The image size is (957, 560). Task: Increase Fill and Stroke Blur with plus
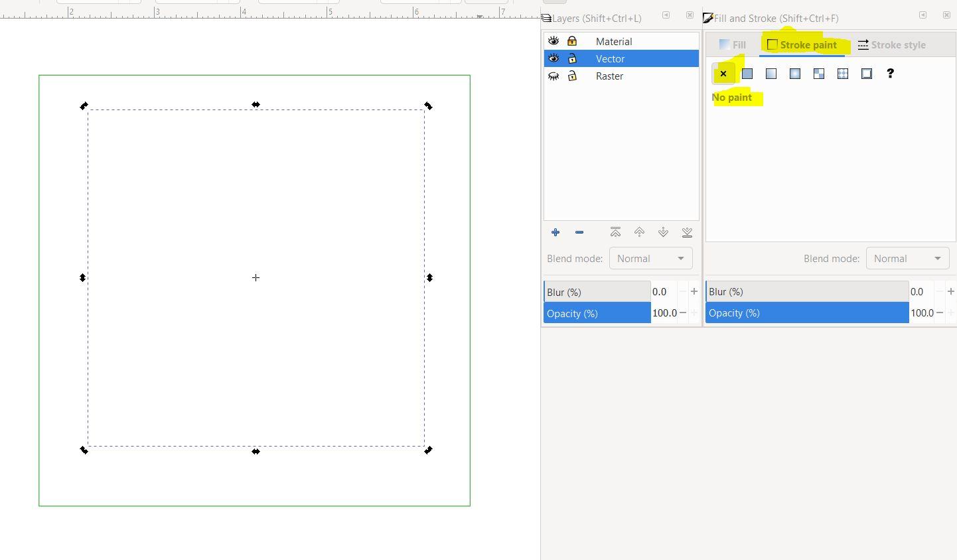pyautogui.click(x=951, y=291)
